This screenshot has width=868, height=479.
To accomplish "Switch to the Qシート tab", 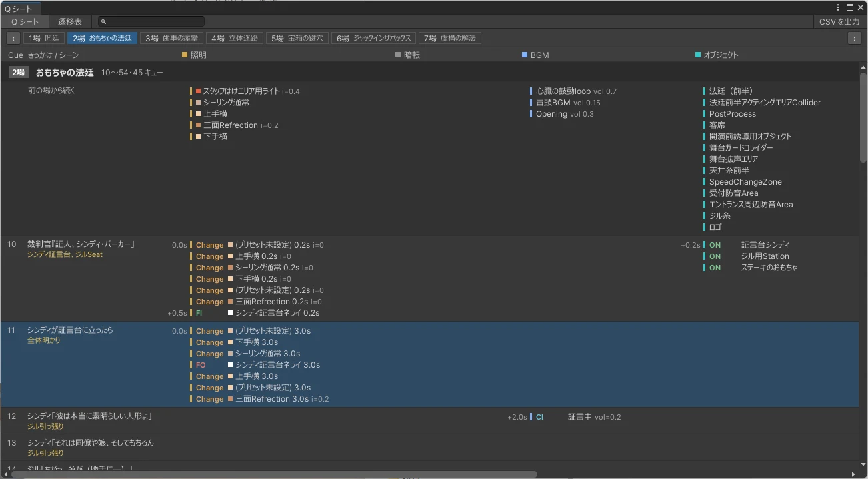I will point(25,22).
